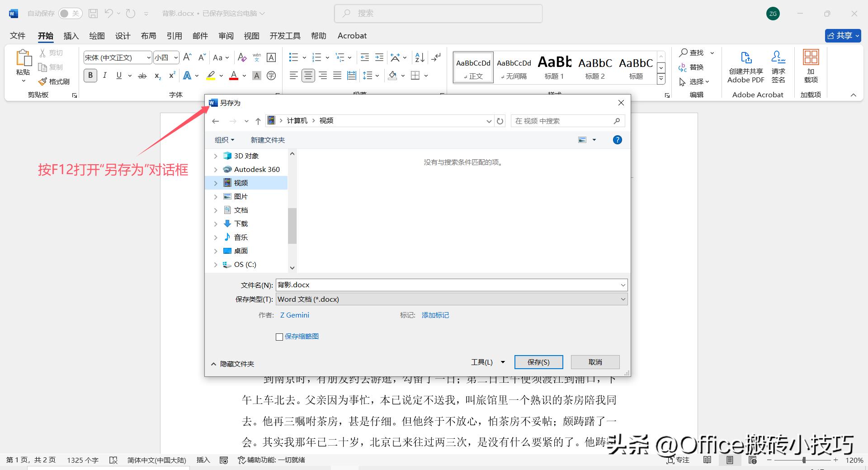Toggle Focus mode in status bar
This screenshot has height=470, width=868.
pos(678,460)
